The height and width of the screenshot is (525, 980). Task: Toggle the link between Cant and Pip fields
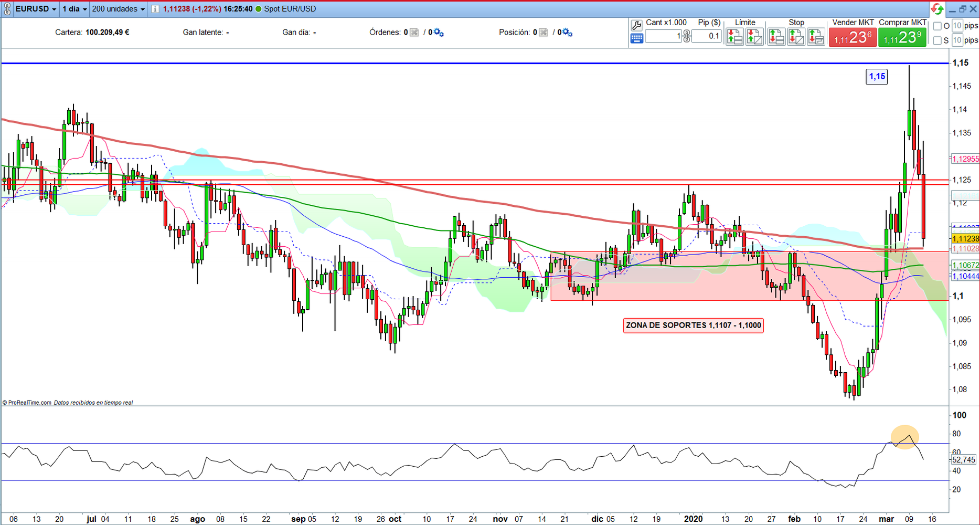[687, 36]
